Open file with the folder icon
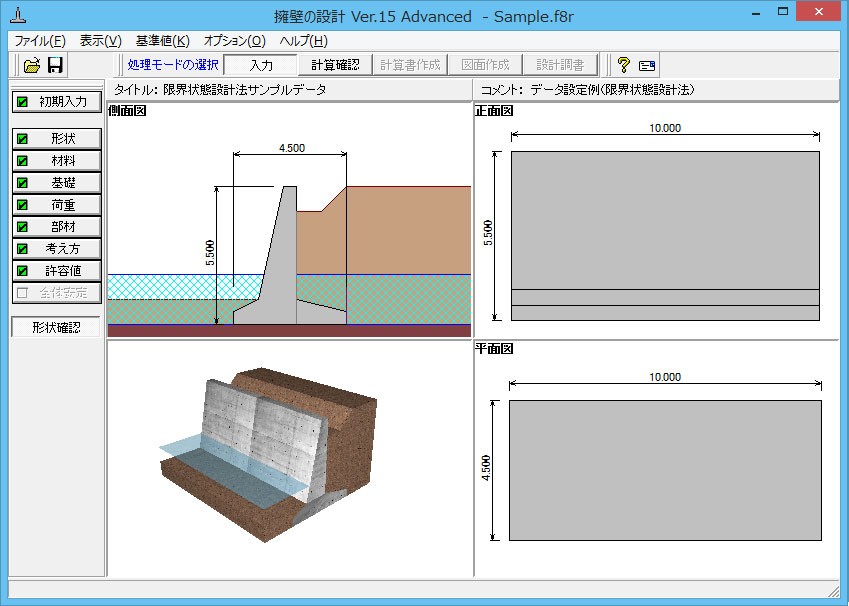The height and width of the screenshot is (606, 849). click(x=32, y=65)
